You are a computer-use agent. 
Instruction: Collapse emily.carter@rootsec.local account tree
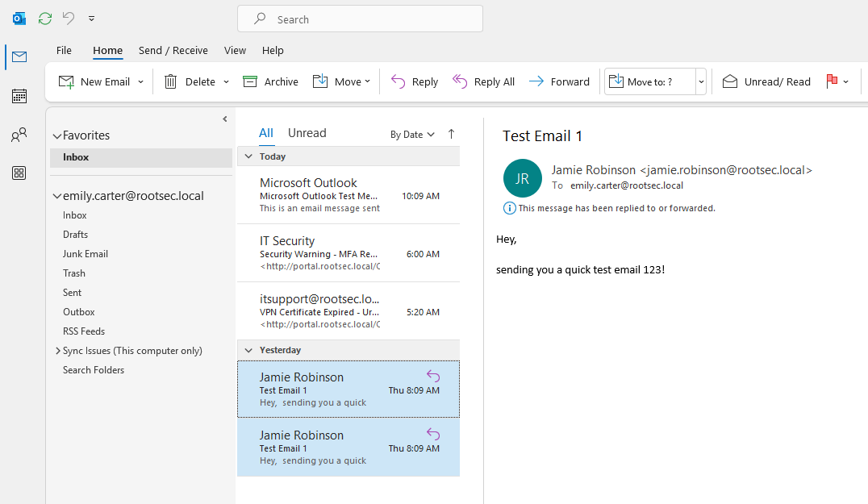[x=56, y=196]
